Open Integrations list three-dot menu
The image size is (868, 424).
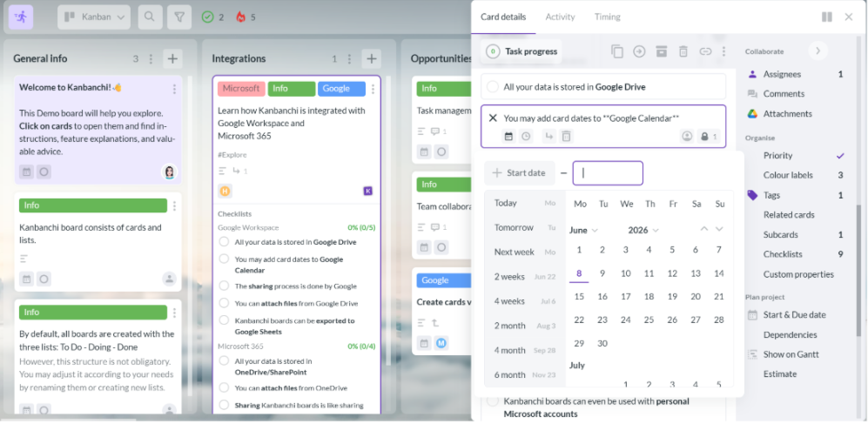coord(349,58)
